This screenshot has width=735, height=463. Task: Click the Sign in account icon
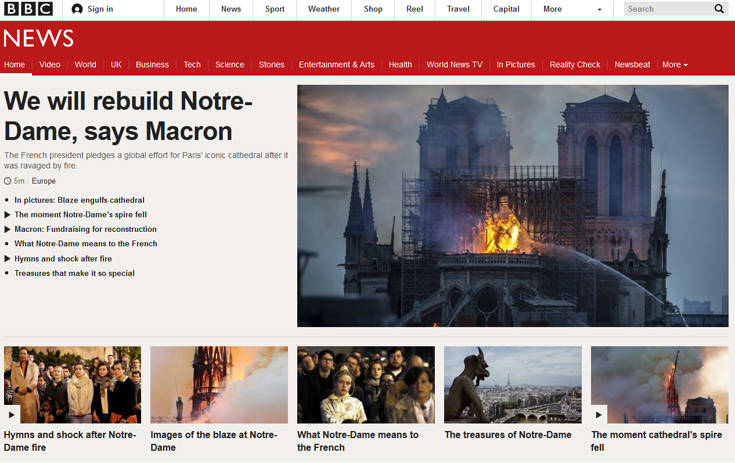[78, 9]
